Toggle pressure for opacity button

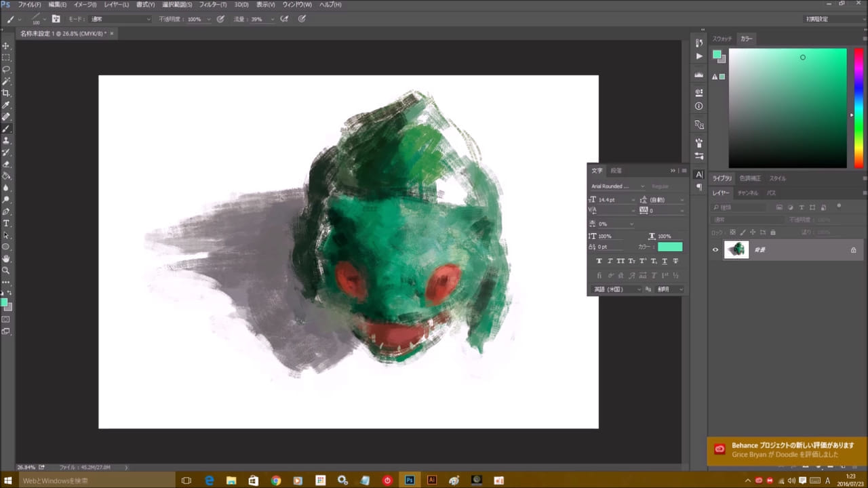coord(220,19)
